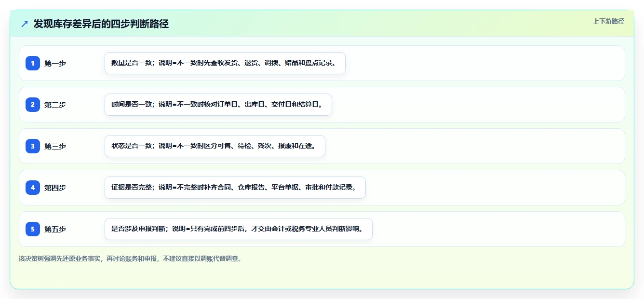The width and height of the screenshot is (644, 299).
Task: Open the 状态是否一致 description box
Action: point(215,146)
